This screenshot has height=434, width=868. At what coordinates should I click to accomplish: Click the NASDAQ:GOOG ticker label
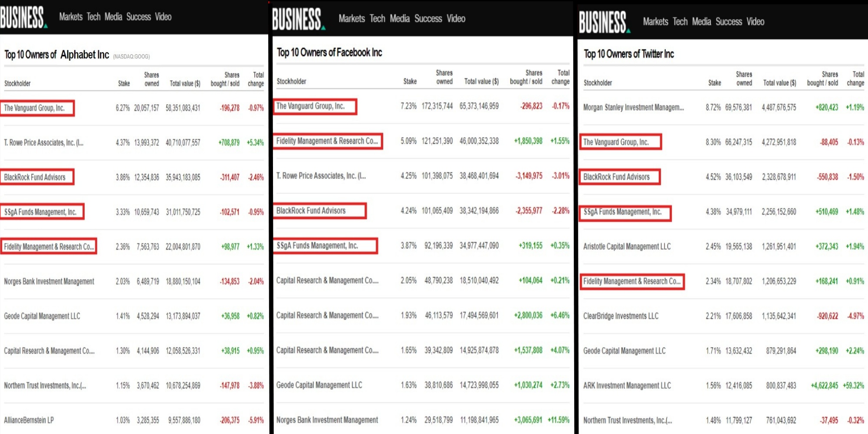pos(132,57)
